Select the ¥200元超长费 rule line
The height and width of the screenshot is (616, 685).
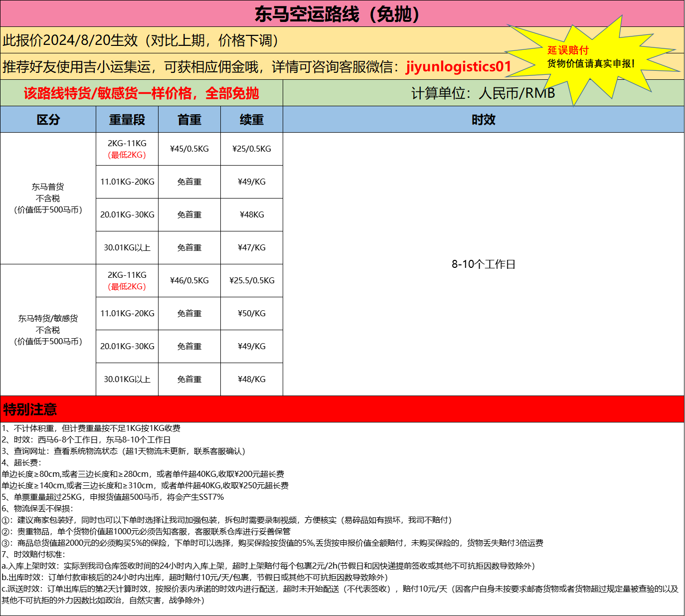pyautogui.click(x=143, y=474)
